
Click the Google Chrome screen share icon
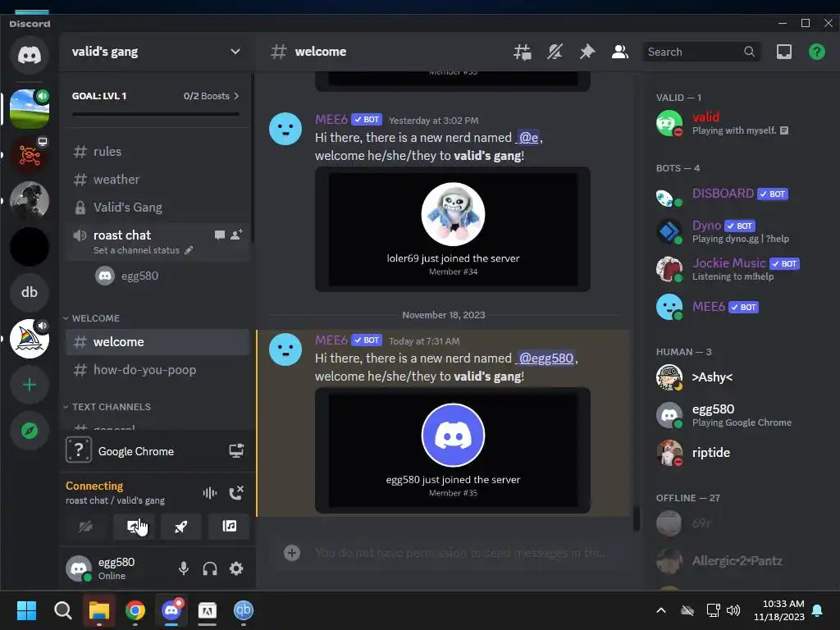pos(236,450)
